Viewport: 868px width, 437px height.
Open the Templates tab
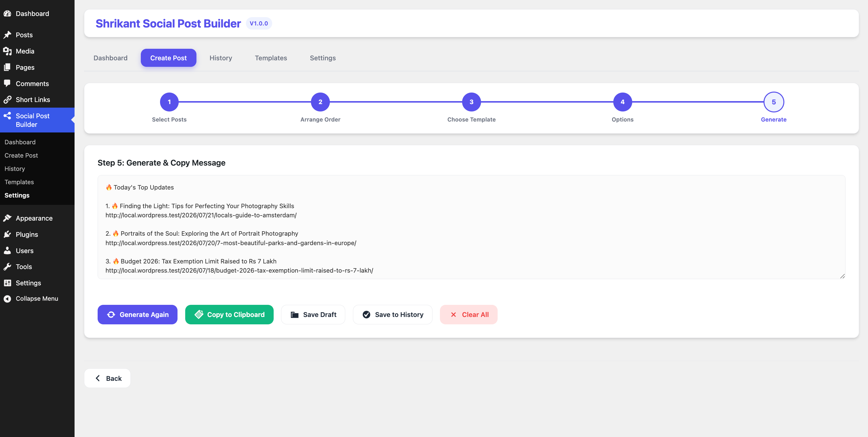(x=271, y=58)
